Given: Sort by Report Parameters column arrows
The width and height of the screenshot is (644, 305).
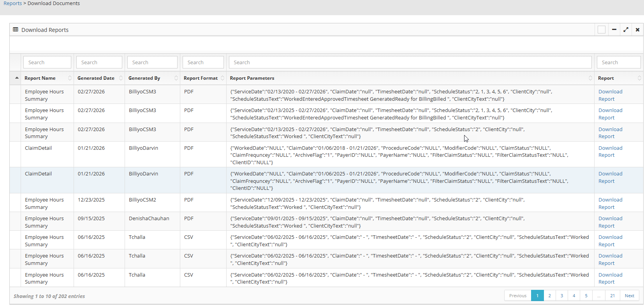Looking at the screenshot, I should 590,78.
